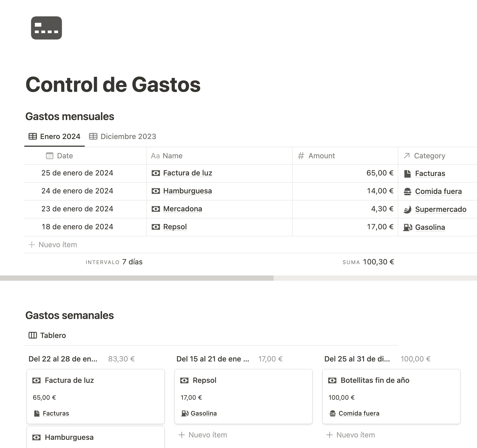Click the burger icon beside Comida fuera
Image resolution: width=477 pixels, height=448 pixels.
(x=408, y=192)
